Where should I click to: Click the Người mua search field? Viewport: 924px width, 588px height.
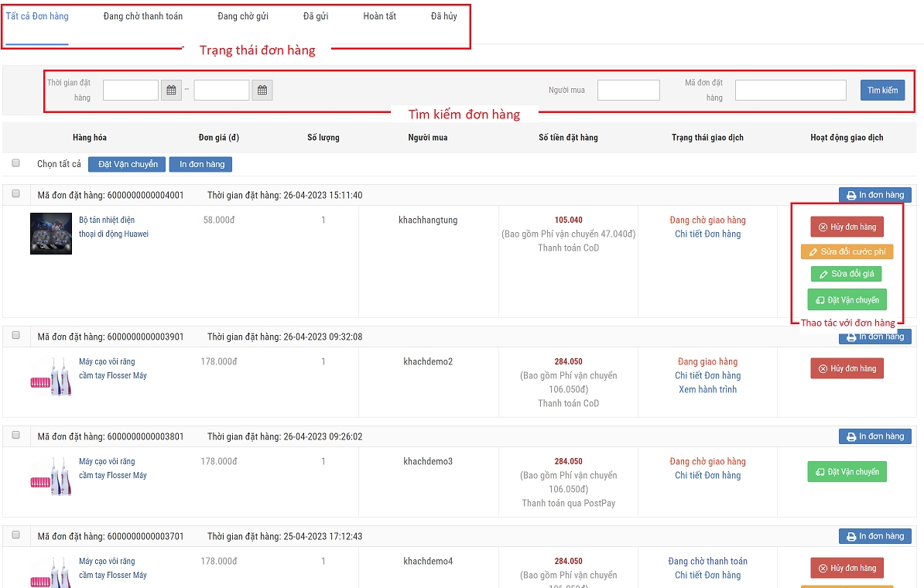[628, 91]
